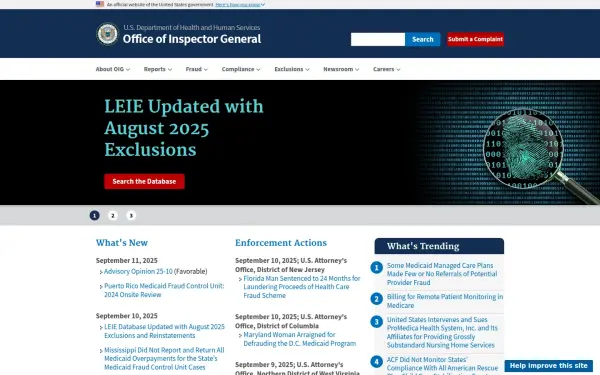The height and width of the screenshot is (375, 600).
Task: Click trending item number 3 badge
Action: coord(377,322)
